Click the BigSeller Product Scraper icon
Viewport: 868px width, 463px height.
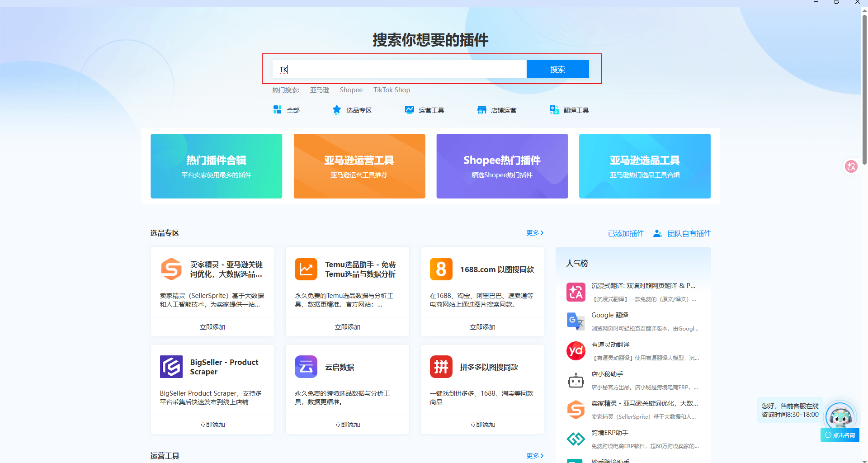[x=171, y=367]
